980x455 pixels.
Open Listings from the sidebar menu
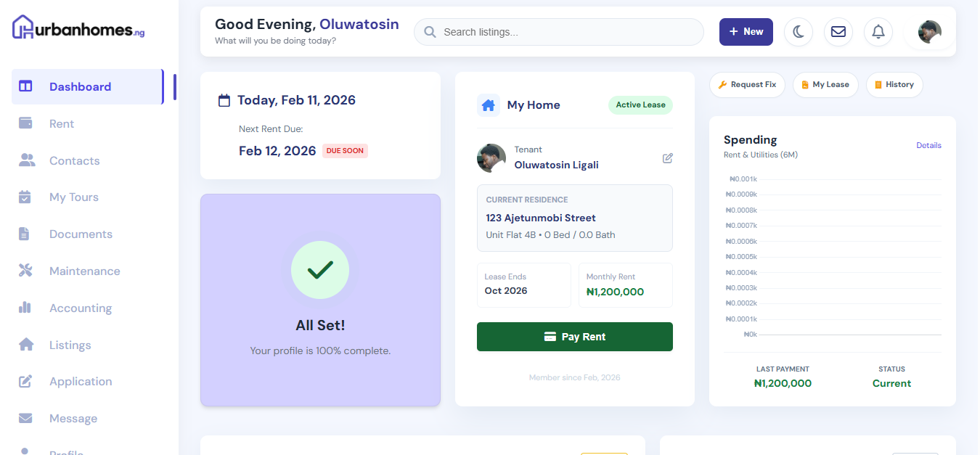70,345
